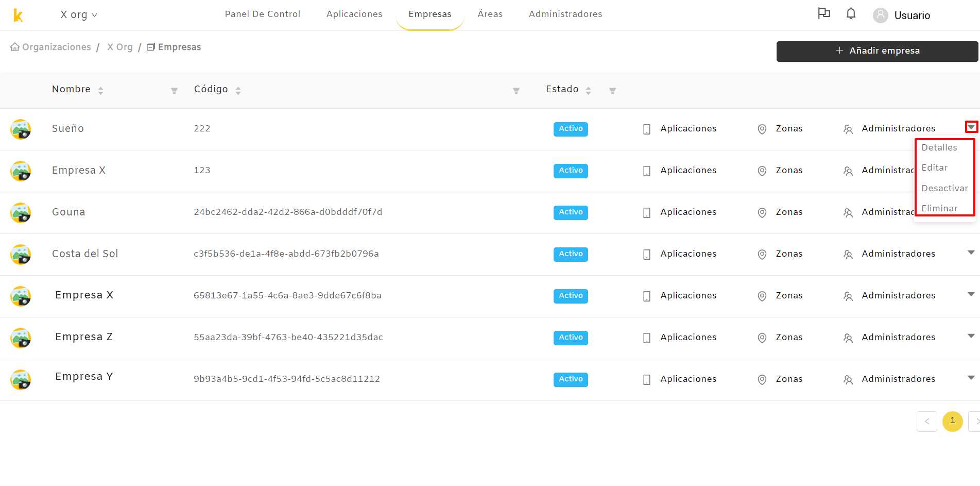Expand actions menu for Empresa Z
Viewport: 980px width, 486px height.
[971, 336]
